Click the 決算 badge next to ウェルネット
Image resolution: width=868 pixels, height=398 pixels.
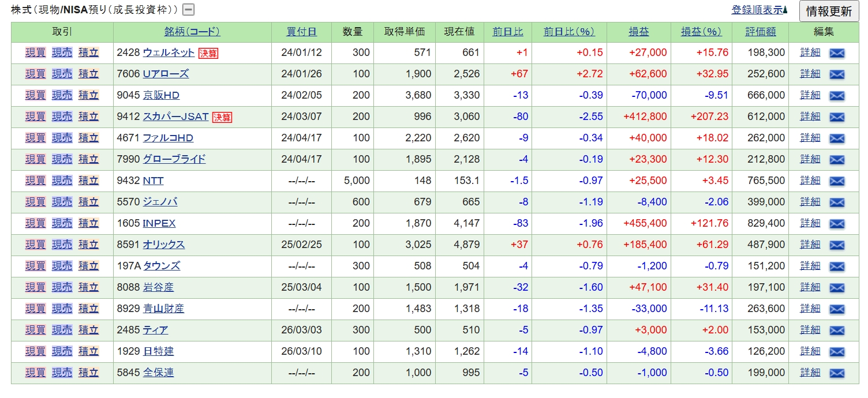point(208,53)
